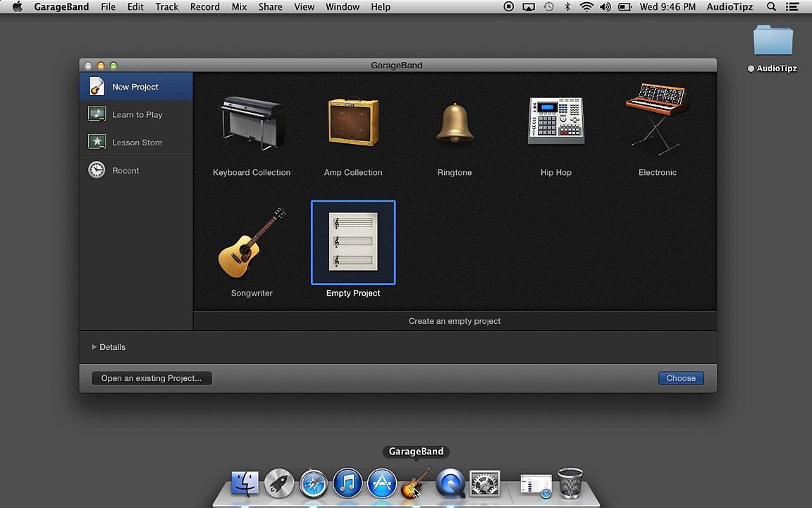Click the screen recording stop icon
Screen dimensions: 812x508
[508, 7]
